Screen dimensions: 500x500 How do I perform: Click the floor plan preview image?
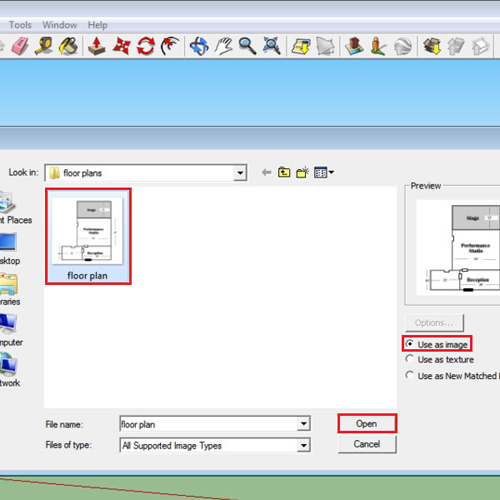tap(458, 247)
